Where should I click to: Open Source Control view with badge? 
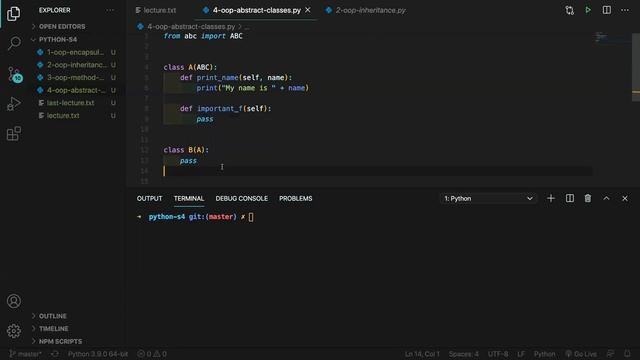(x=15, y=75)
